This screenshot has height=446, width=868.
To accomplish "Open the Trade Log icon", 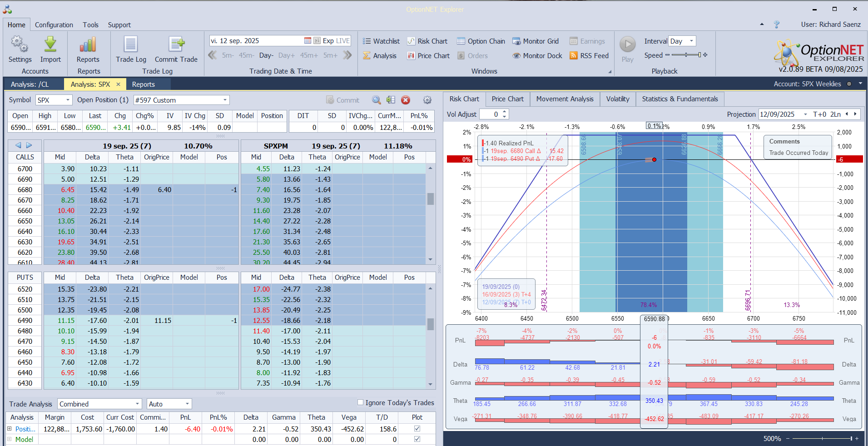I will point(131,50).
